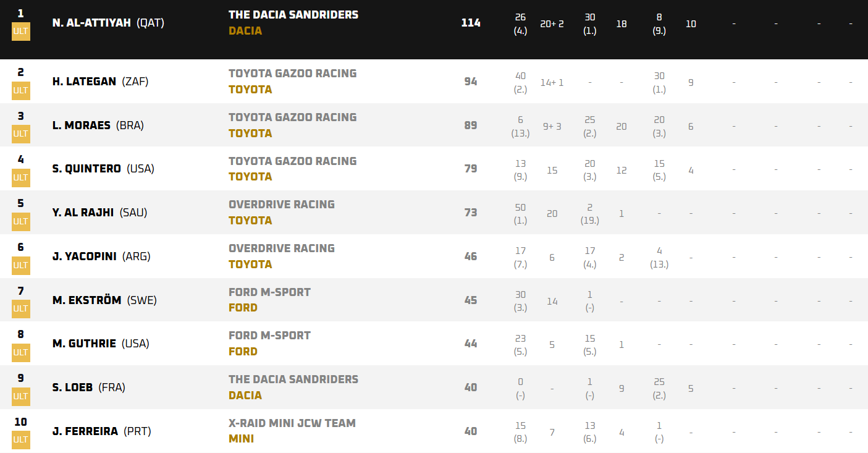Click FORD manufacturer in Ekström row
The image size is (868, 453).
pos(243,308)
